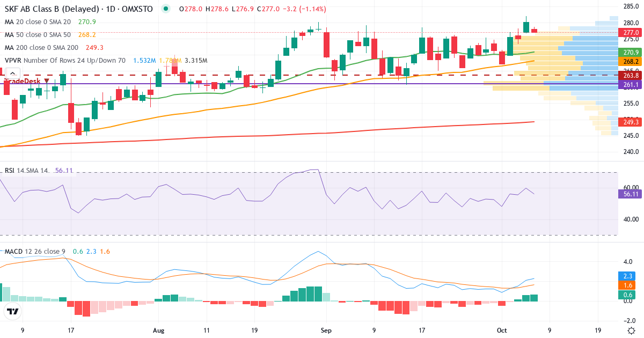Image resolution: width=644 pixels, height=338 pixels.
Task: Click the 270.9 green MA price label
Action: (631, 52)
